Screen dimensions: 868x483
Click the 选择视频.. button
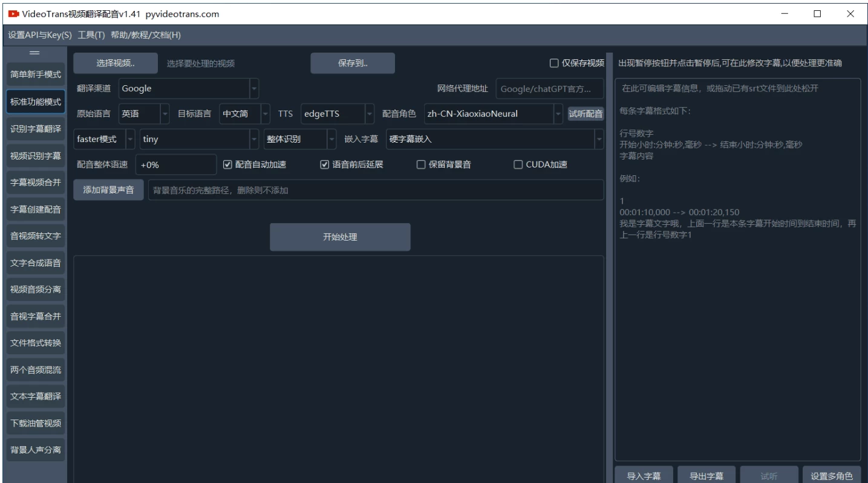point(116,63)
